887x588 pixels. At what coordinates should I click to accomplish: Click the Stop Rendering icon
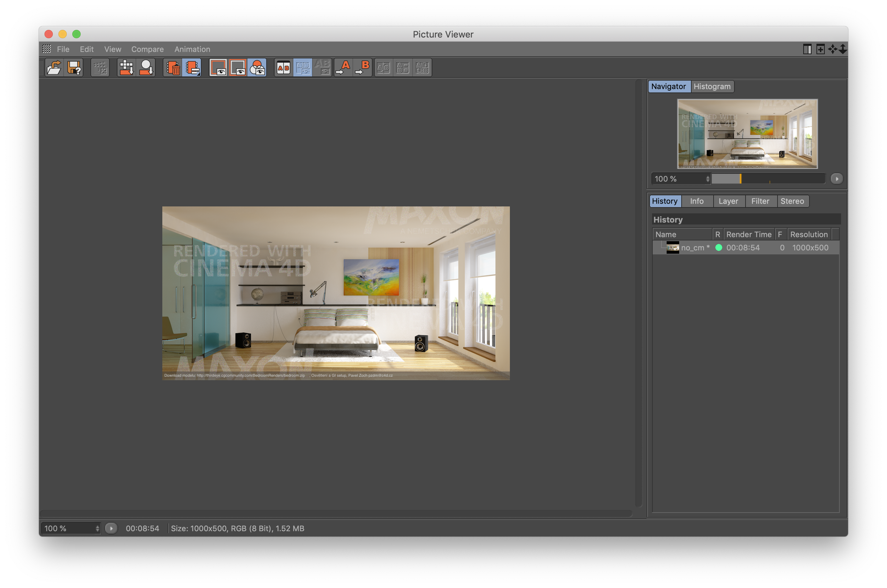tap(100, 68)
